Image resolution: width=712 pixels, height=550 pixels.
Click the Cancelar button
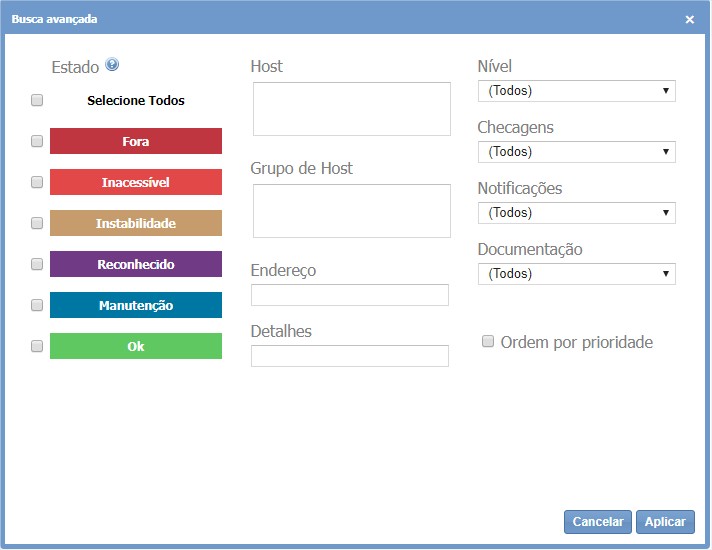click(x=598, y=522)
